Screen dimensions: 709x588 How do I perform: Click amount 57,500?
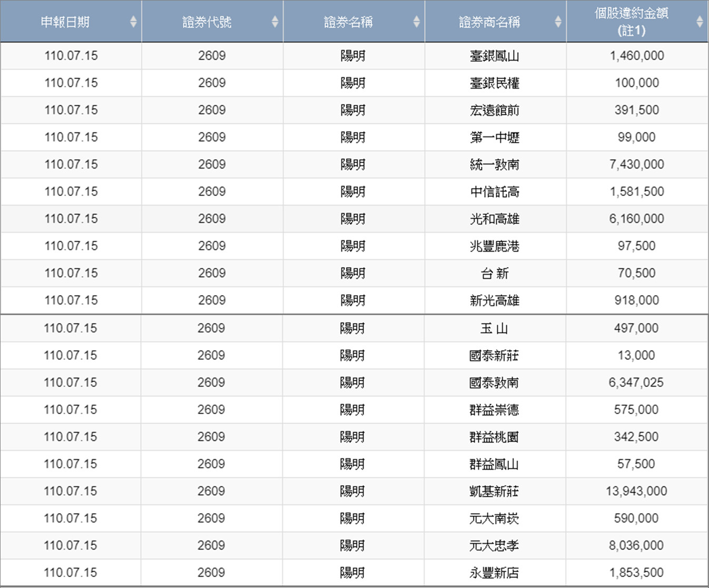[x=636, y=464]
